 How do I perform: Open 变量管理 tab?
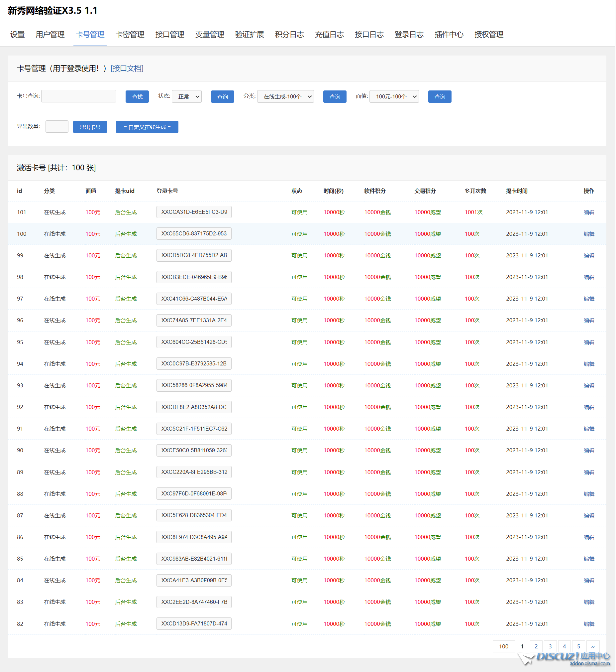(210, 34)
